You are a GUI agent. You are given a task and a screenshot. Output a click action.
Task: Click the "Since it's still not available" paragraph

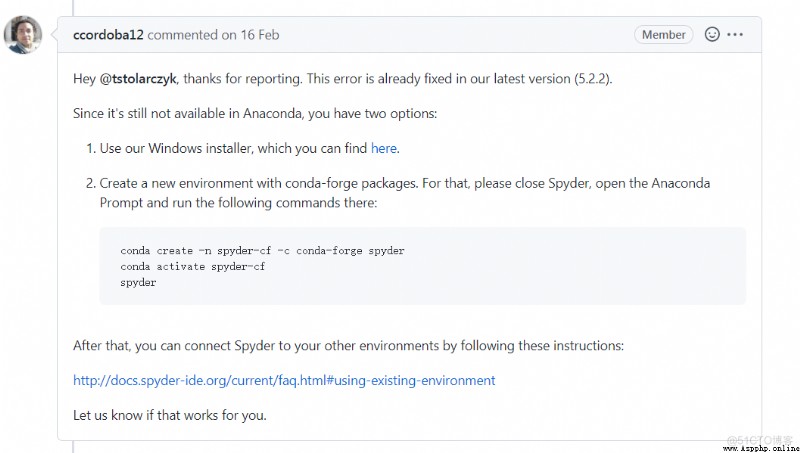tap(255, 113)
